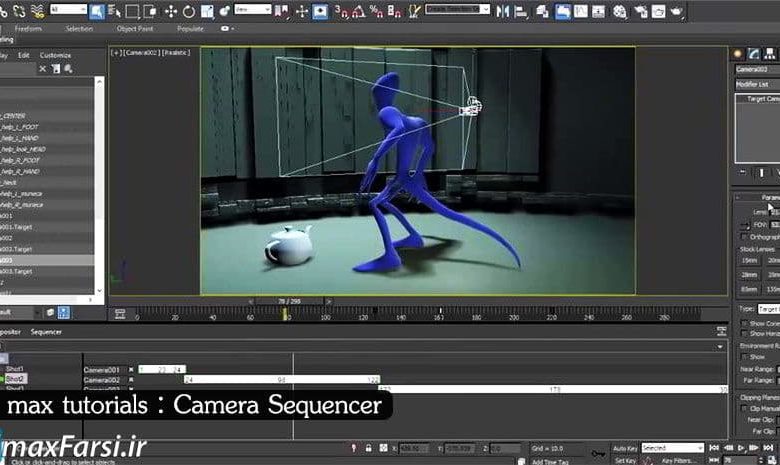Select help_R_FOOT in the scene list
780x465 pixels.
point(20,160)
